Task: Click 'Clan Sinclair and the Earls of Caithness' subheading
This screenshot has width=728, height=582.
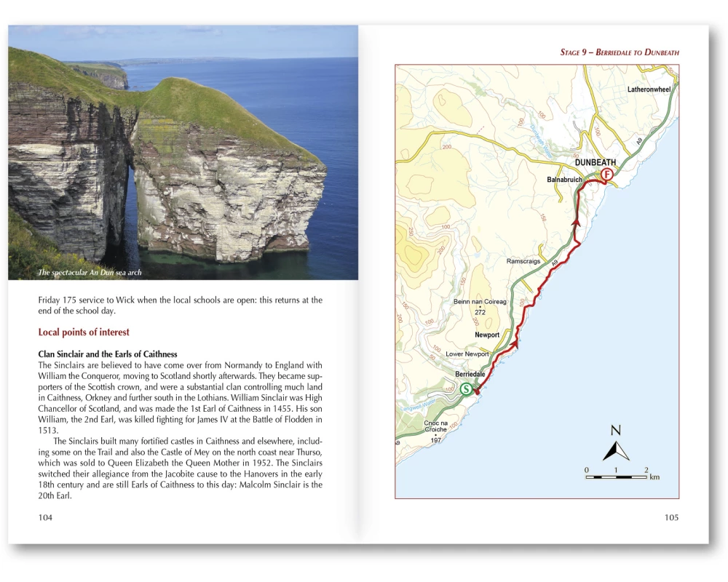Action: click(108, 354)
